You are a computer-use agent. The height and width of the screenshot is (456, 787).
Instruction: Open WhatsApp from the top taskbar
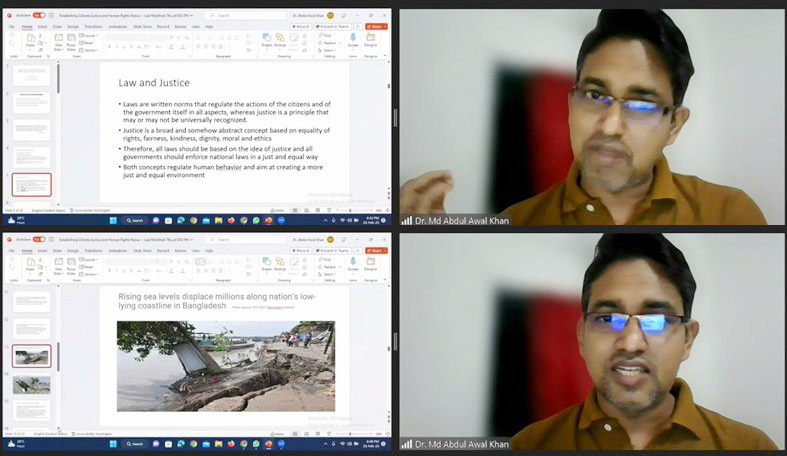pyautogui.click(x=256, y=220)
